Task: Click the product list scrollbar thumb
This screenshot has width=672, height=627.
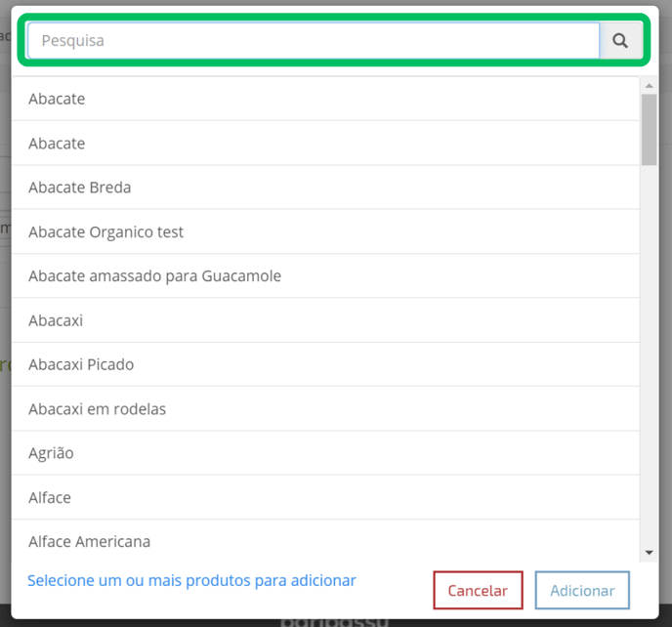Action: [x=649, y=130]
